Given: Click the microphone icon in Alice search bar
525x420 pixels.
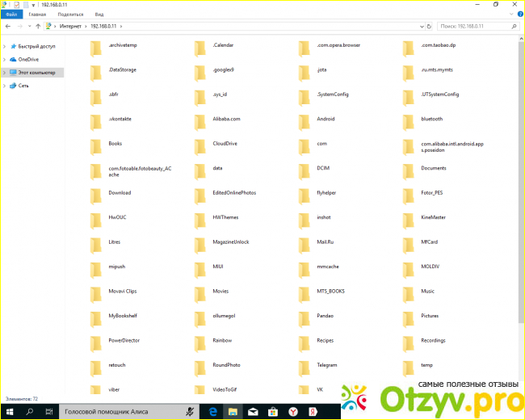Looking at the screenshot, I should pyautogui.click(x=189, y=410).
